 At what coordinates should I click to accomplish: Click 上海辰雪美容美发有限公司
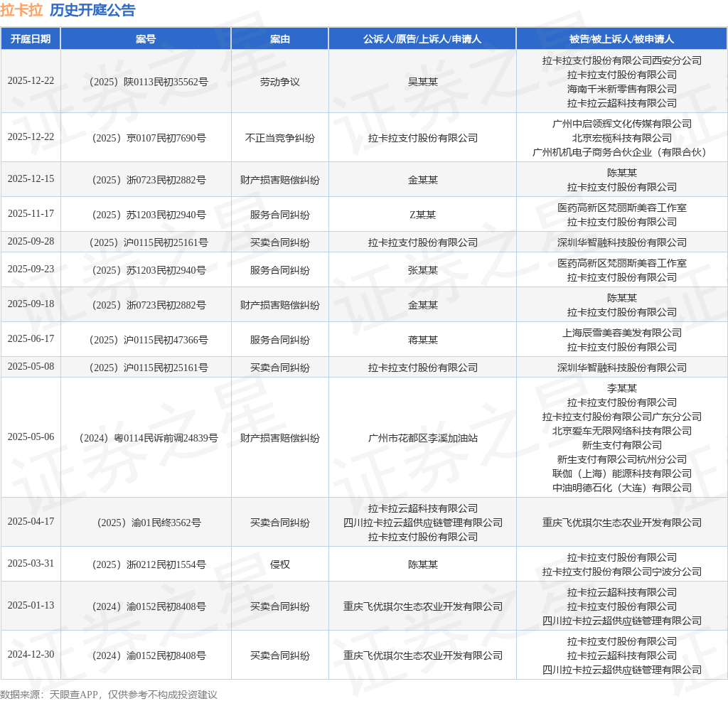(x=621, y=333)
